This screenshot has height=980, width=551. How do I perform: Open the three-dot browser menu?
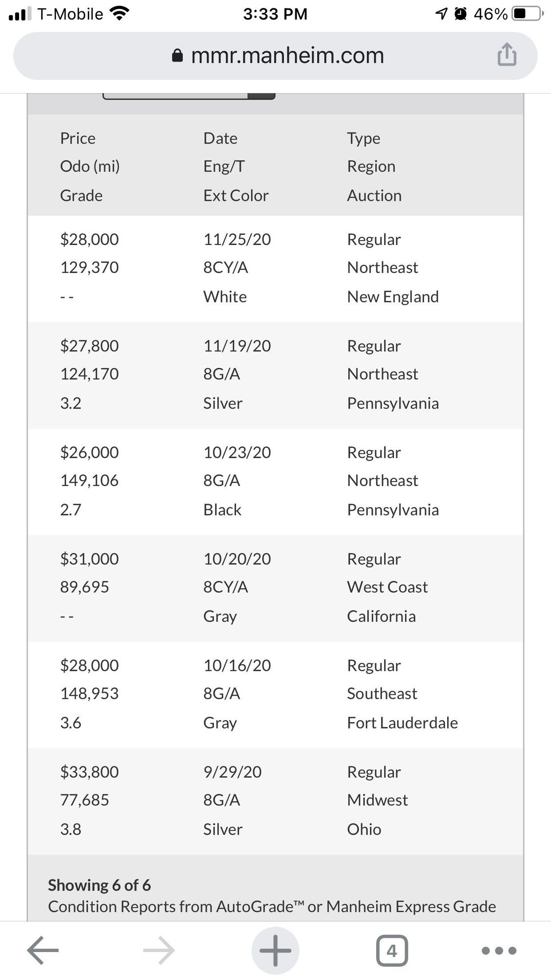tap(499, 951)
